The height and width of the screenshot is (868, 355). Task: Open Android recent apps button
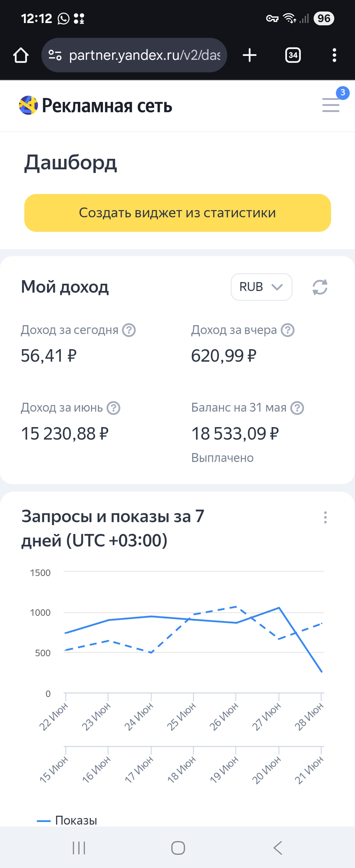click(79, 847)
